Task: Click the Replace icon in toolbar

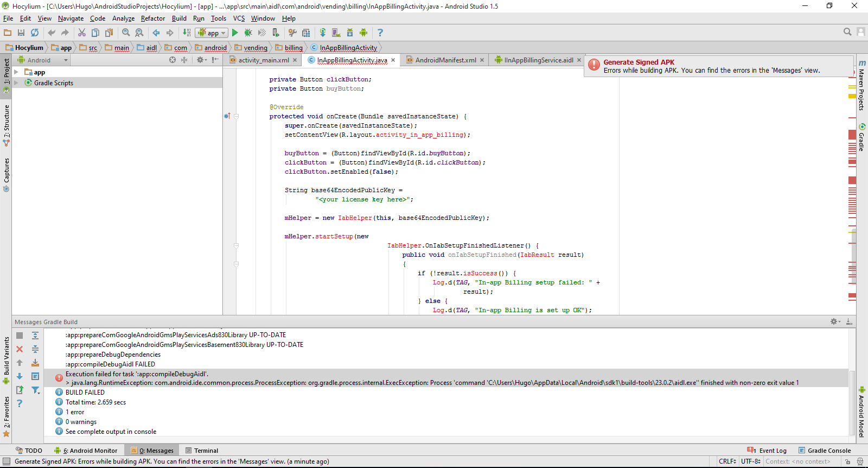Action: point(139,33)
